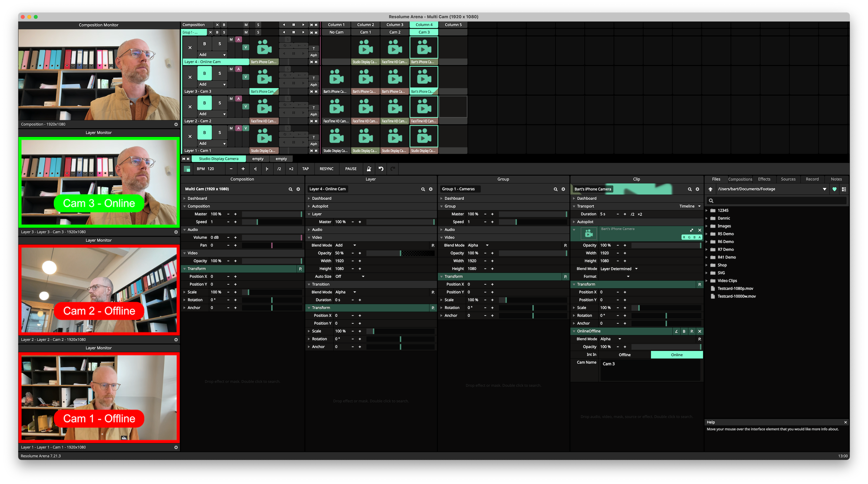Click the undo arrow in the BPM toolbar

381,169
